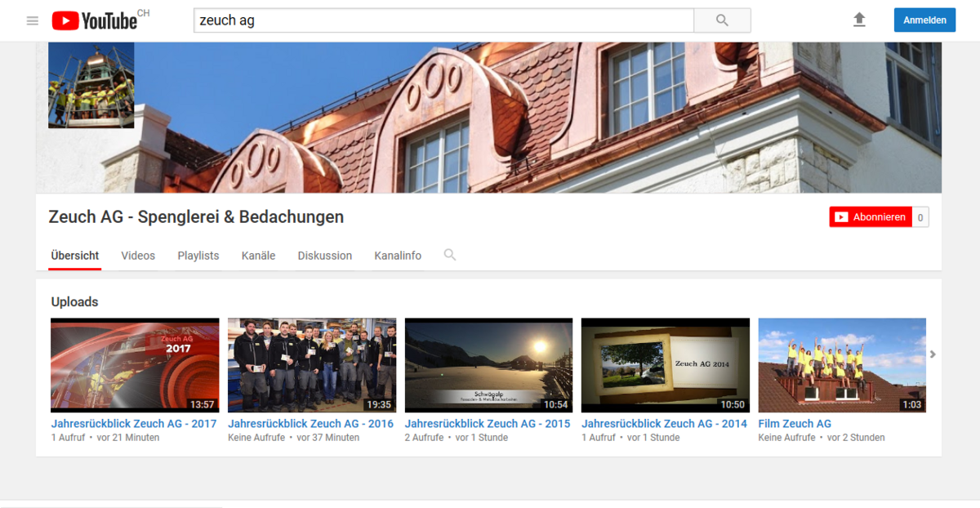Click the Anmelden sign-in button
Screen dimensions: 980x508
click(x=924, y=20)
